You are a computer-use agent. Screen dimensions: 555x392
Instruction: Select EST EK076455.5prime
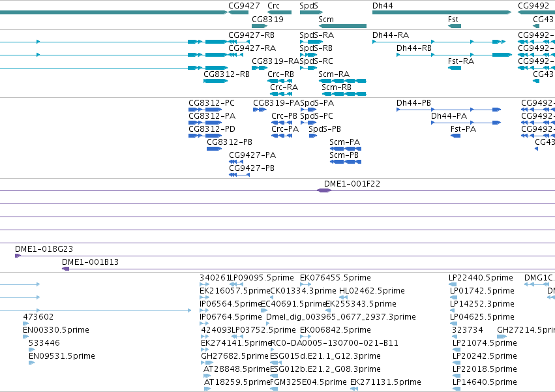[305, 284]
